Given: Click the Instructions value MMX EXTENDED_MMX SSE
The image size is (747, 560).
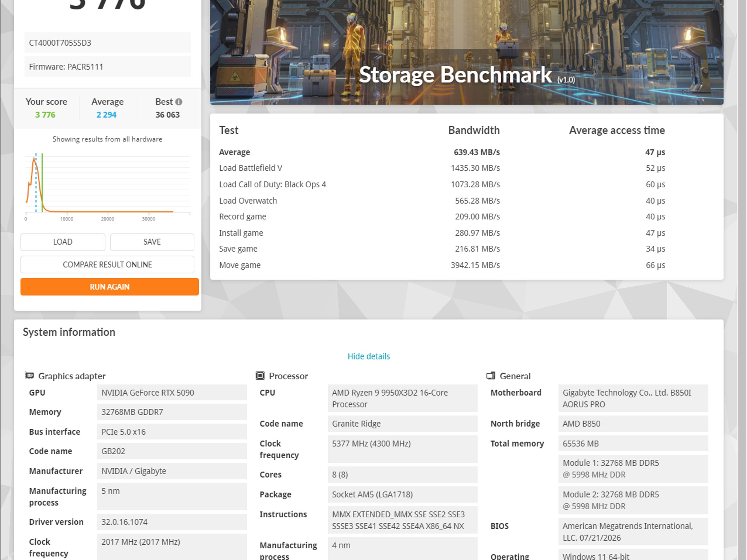Looking at the screenshot, I should click(x=403, y=520).
